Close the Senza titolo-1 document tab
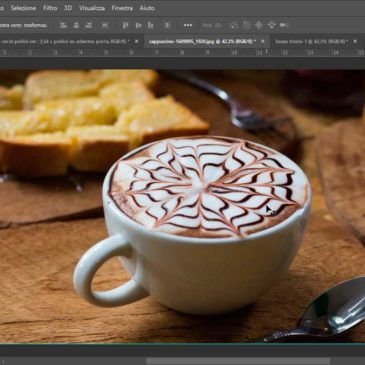The width and height of the screenshot is (365, 365). pyautogui.click(x=355, y=41)
